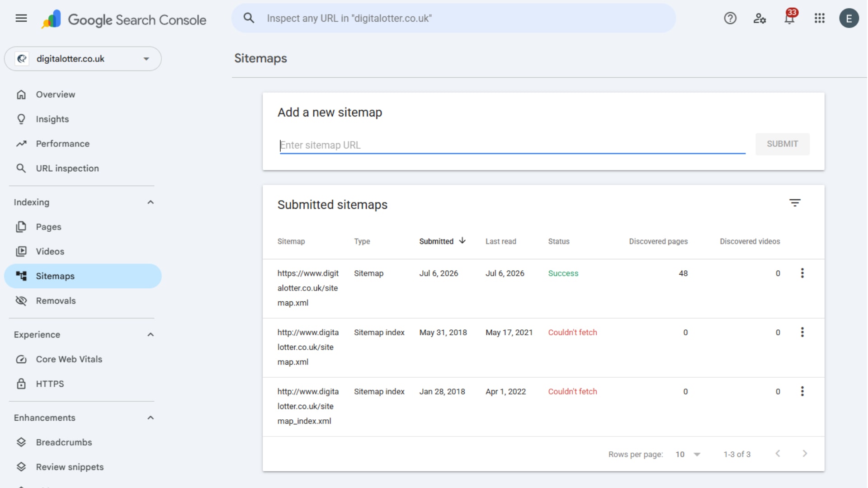
Task: Click the Sitemap column header
Action: pyautogui.click(x=291, y=241)
